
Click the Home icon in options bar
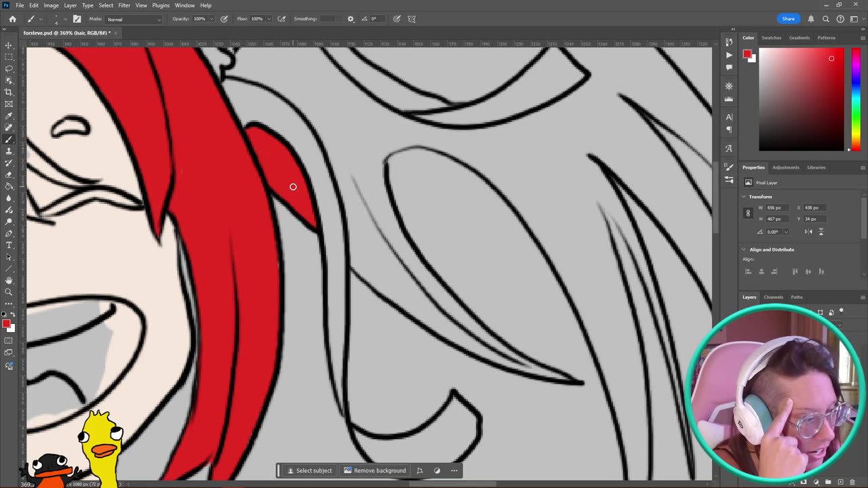[12, 19]
